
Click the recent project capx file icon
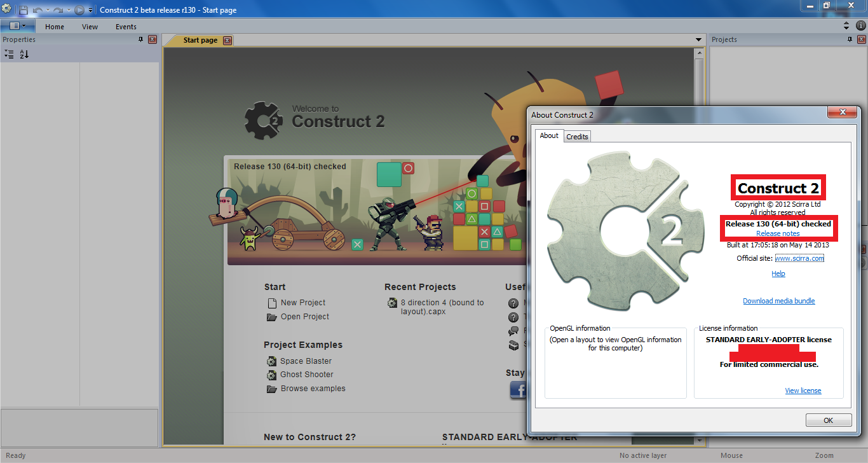coord(393,303)
